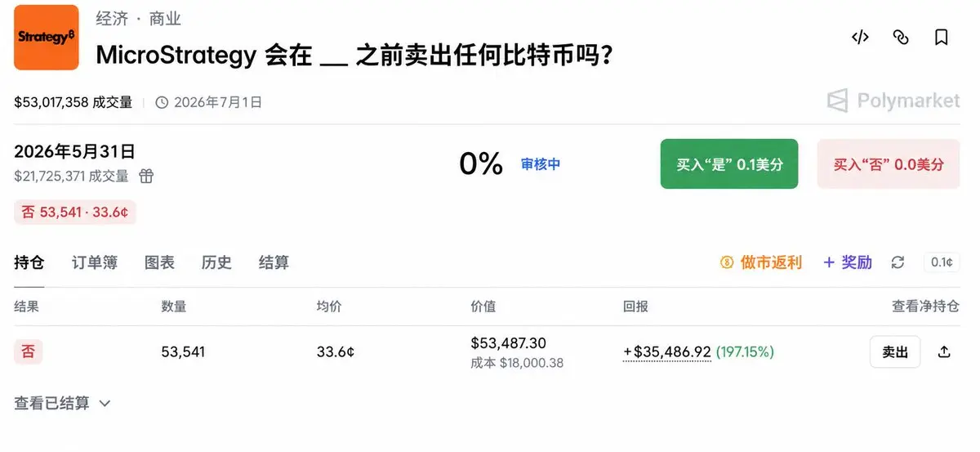Buy 否 at 0.0美分
980x452 pixels.
coord(889,164)
